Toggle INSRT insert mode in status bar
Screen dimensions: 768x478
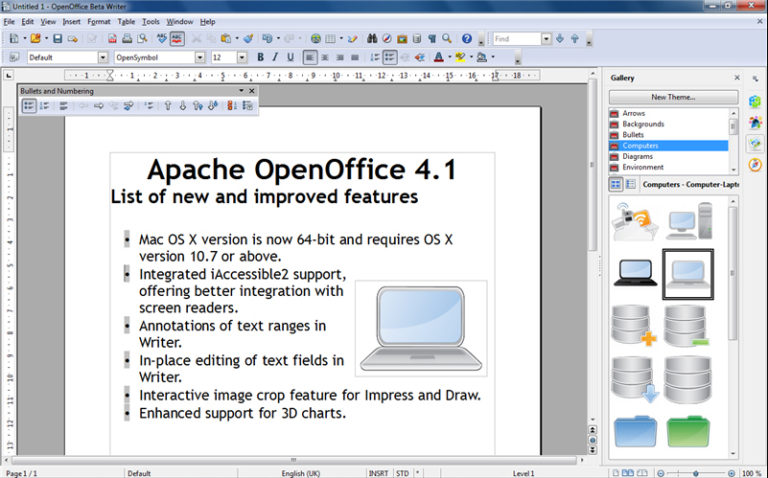379,473
